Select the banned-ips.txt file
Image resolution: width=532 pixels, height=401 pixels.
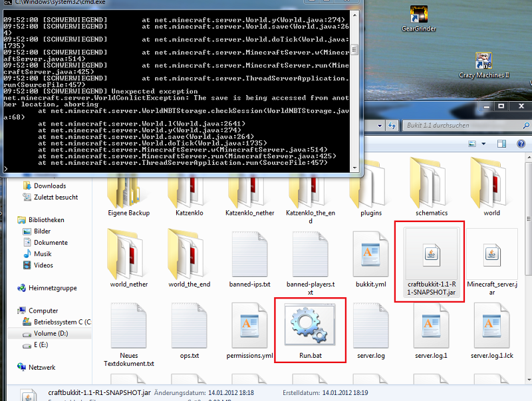[250, 259]
